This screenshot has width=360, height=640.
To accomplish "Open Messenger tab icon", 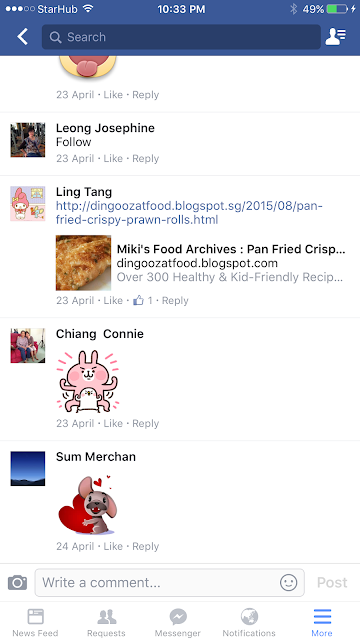I will [178, 622].
